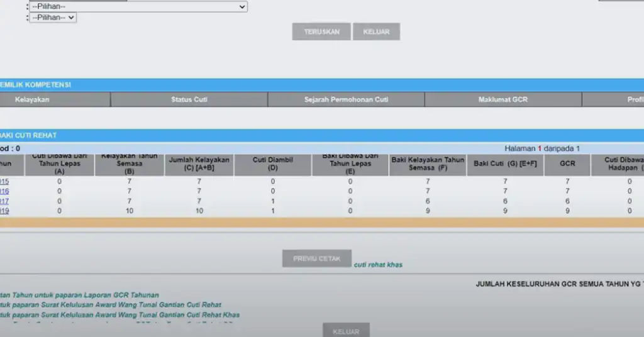Open the cuti rehat khas link
Viewport: 644px width, 337px height.
tap(378, 265)
